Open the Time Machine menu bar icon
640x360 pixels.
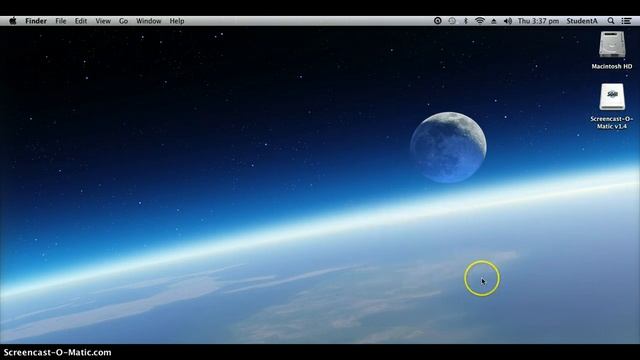pyautogui.click(x=452, y=21)
